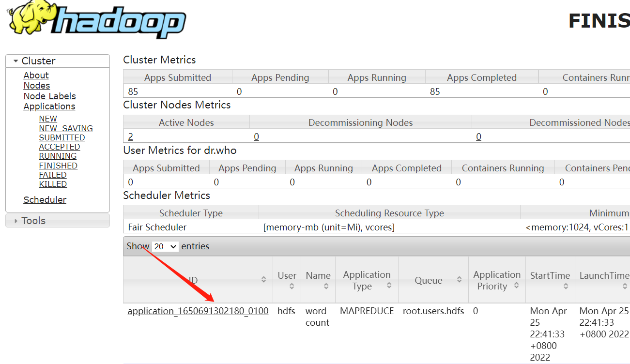
Task: Select the hdfs user cell
Action: tap(286, 311)
